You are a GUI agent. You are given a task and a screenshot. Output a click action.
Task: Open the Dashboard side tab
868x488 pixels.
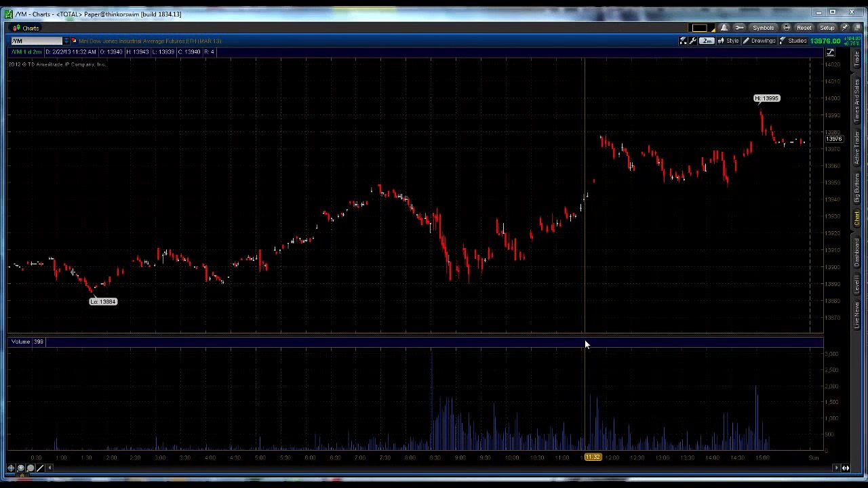(856, 251)
